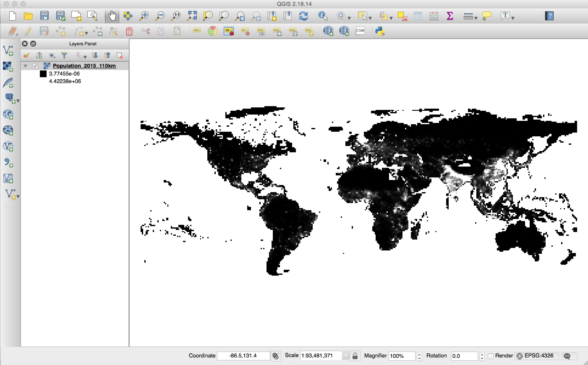Viewport: 588px width, 365px height.
Task: Click the Zoom Full extent icon
Action: pyautogui.click(x=192, y=16)
